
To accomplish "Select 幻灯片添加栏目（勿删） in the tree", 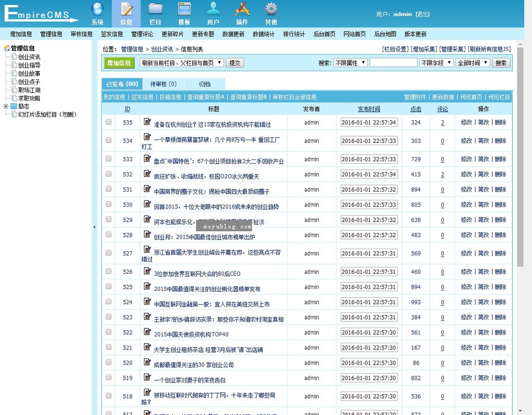I will pos(48,114).
